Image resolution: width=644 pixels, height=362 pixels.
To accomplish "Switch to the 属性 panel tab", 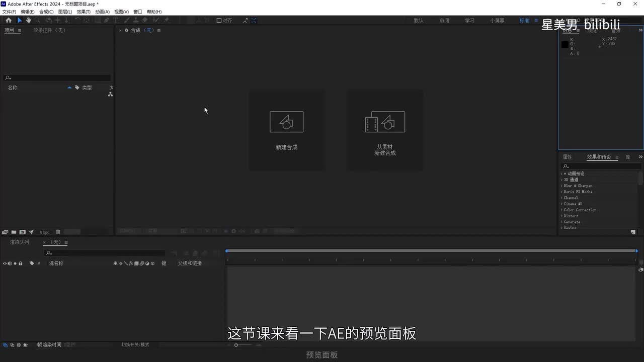I will point(567,157).
